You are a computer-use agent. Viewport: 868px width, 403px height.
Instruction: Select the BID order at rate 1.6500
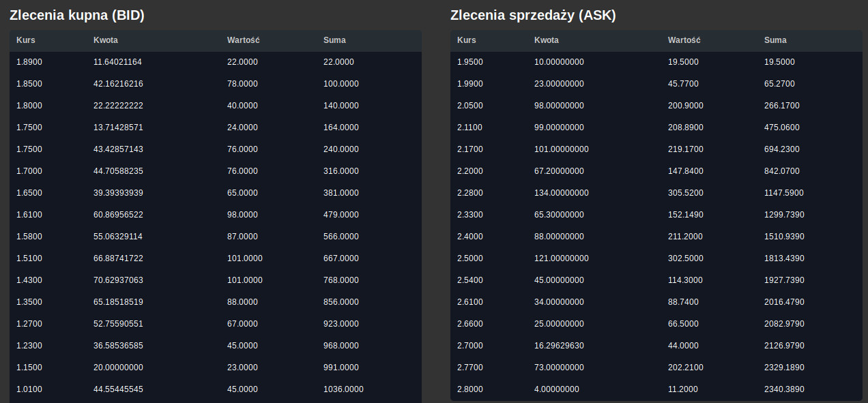point(216,193)
